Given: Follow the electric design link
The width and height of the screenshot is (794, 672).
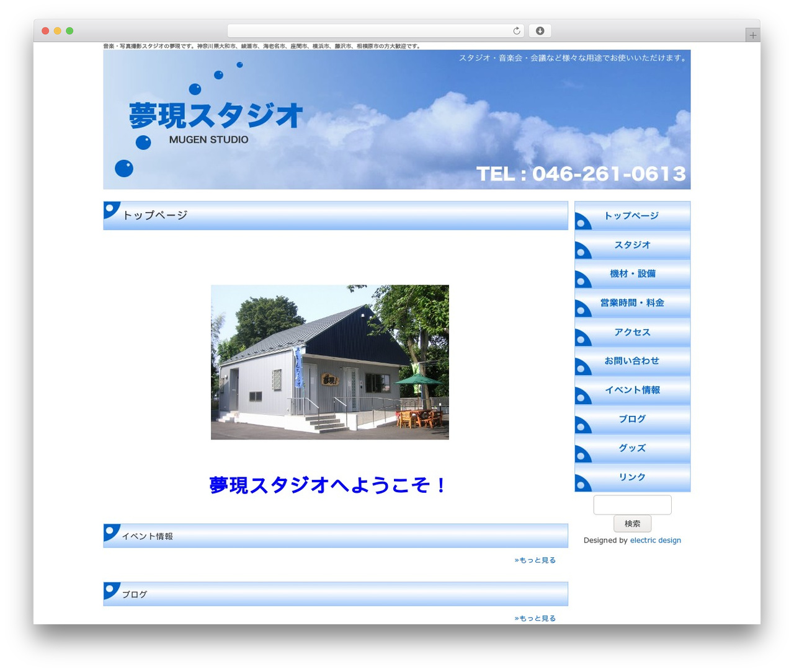Looking at the screenshot, I should click(655, 541).
